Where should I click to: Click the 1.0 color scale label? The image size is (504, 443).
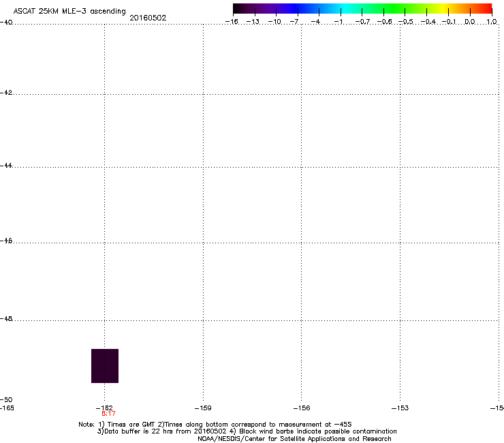coord(492,22)
